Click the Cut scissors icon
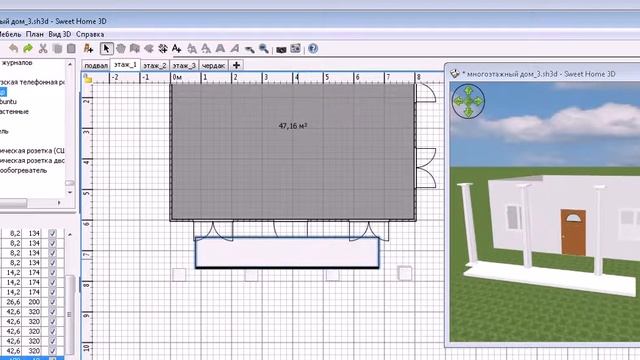The height and width of the screenshot is (360, 640). pos(42,49)
